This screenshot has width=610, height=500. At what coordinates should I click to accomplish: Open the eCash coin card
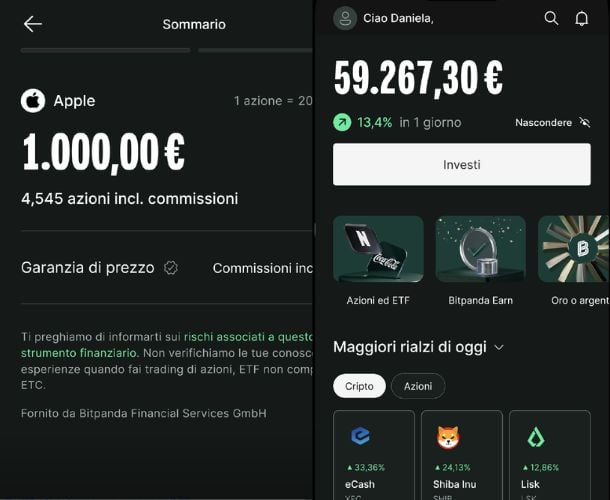[374, 455]
